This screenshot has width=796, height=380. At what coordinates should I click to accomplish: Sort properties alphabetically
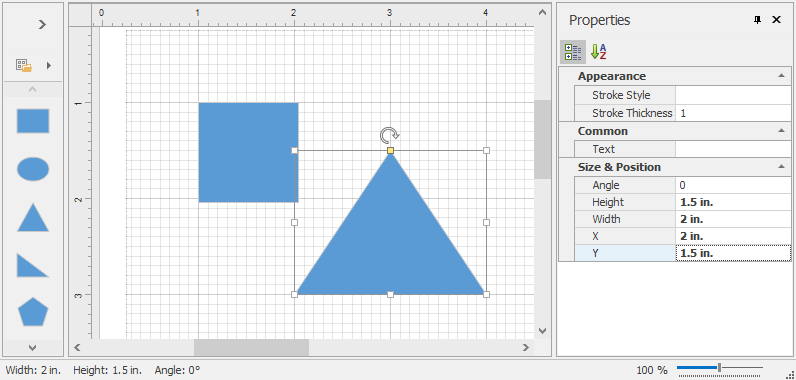pos(599,52)
